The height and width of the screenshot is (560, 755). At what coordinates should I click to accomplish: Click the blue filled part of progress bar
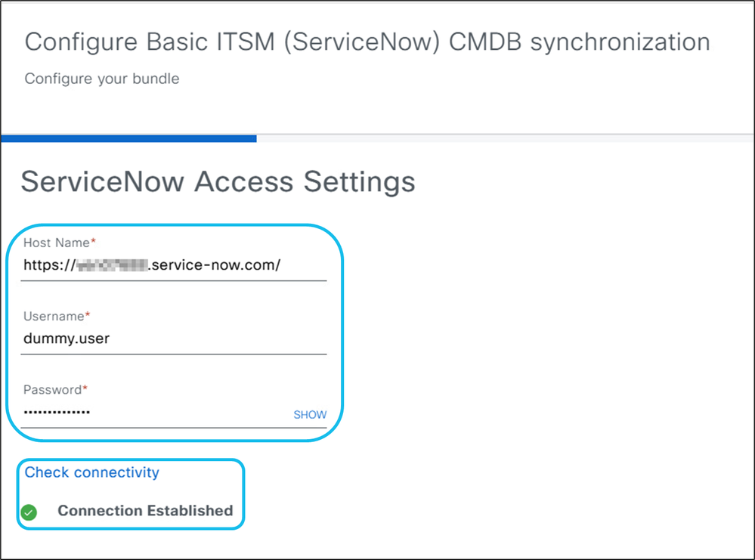[x=128, y=139]
